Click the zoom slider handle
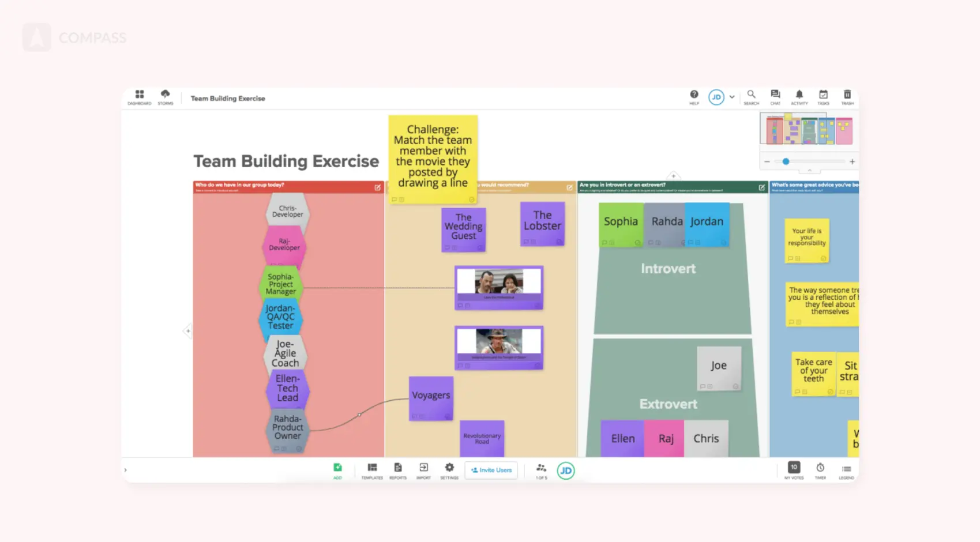 pyautogui.click(x=786, y=162)
